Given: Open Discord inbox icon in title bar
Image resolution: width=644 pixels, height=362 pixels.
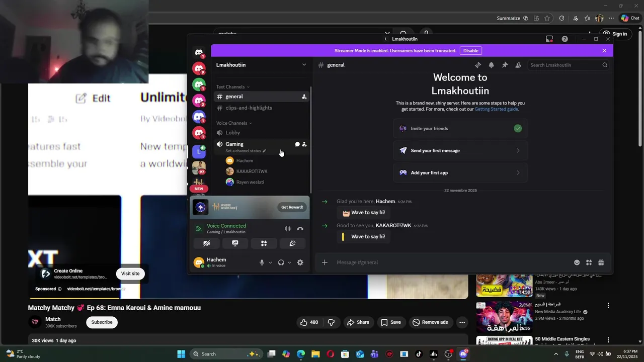Looking at the screenshot, I should [549, 39].
